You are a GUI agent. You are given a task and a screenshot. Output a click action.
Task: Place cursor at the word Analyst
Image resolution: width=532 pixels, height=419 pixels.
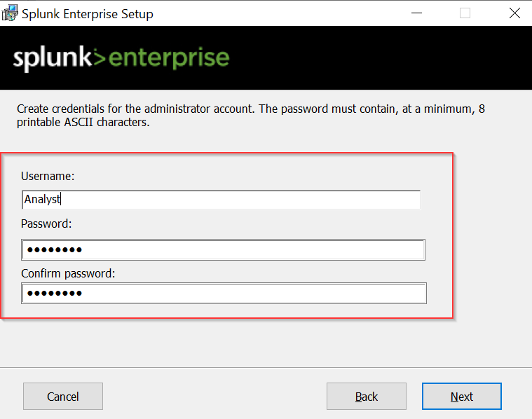pyautogui.click(x=42, y=200)
